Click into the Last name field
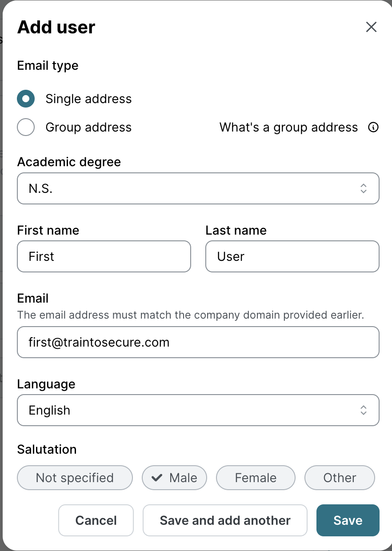Viewport: 392px width, 551px height. 292,256
